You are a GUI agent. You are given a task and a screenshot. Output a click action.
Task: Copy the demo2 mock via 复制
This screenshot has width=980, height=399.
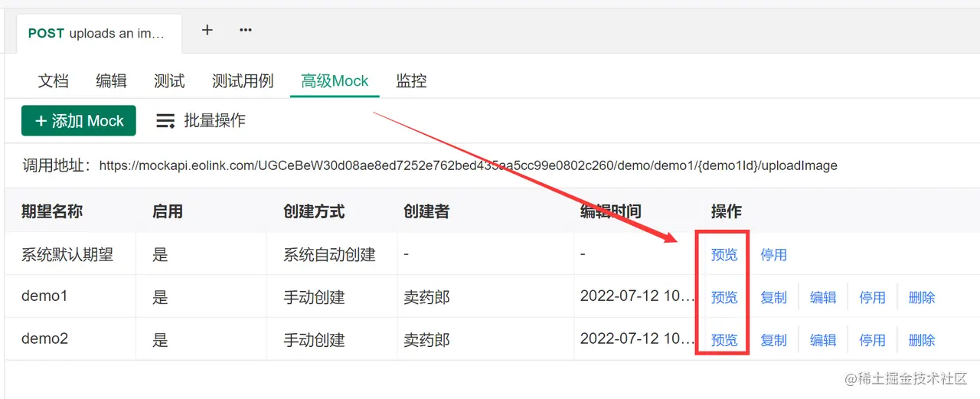tap(773, 340)
